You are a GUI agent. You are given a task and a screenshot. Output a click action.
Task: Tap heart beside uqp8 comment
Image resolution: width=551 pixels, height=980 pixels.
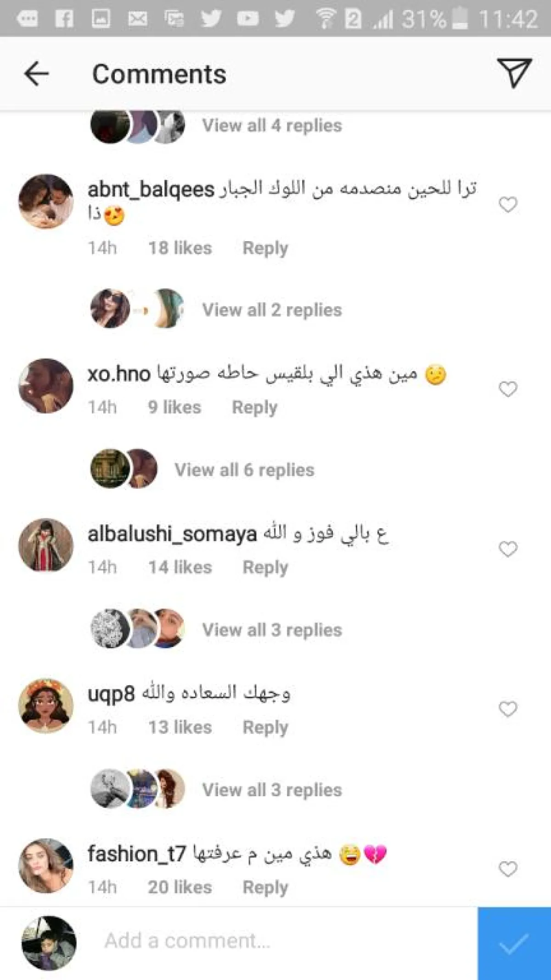pos(508,709)
